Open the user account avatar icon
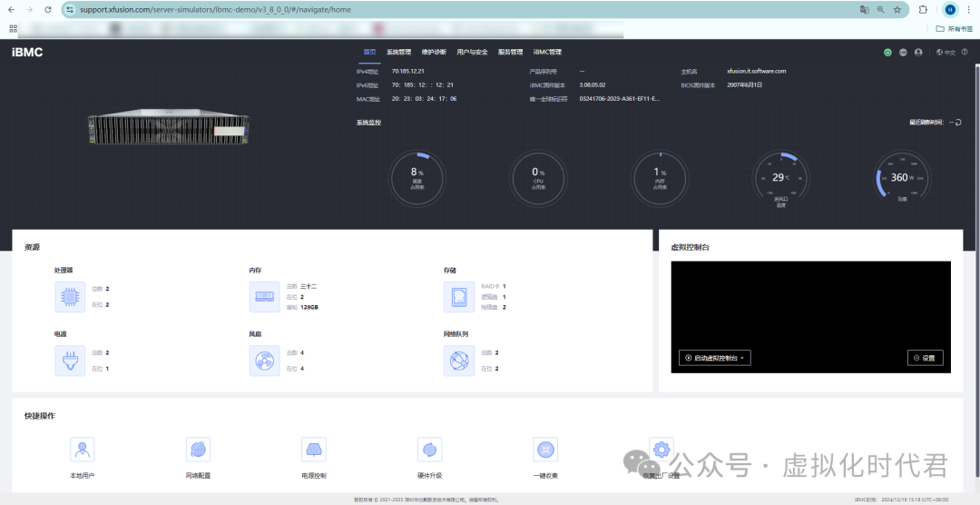 [918, 53]
